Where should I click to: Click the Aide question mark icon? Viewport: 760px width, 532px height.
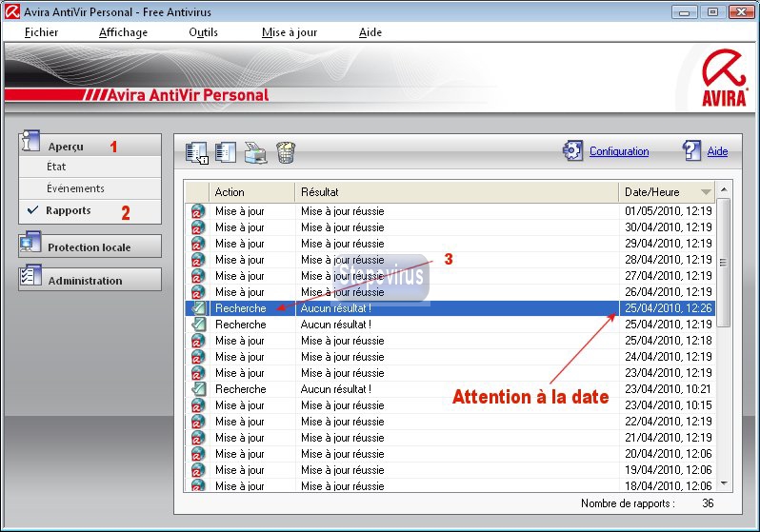click(x=691, y=150)
